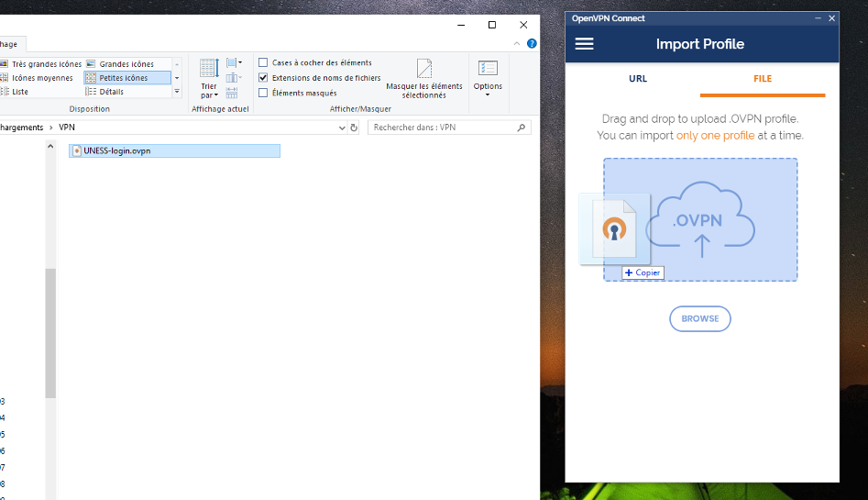This screenshot has height=500, width=868.
Task: Click the VPN breadcrumb in address bar
Action: coord(67,128)
